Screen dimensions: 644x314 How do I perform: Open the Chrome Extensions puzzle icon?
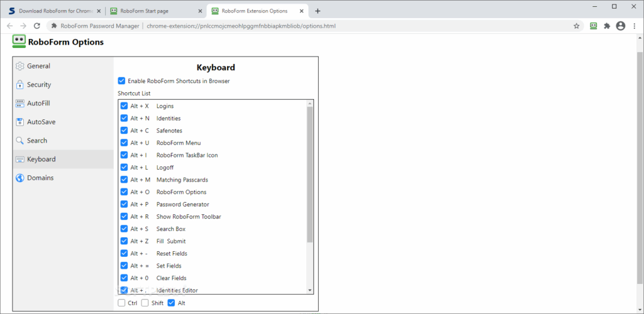pos(607,26)
